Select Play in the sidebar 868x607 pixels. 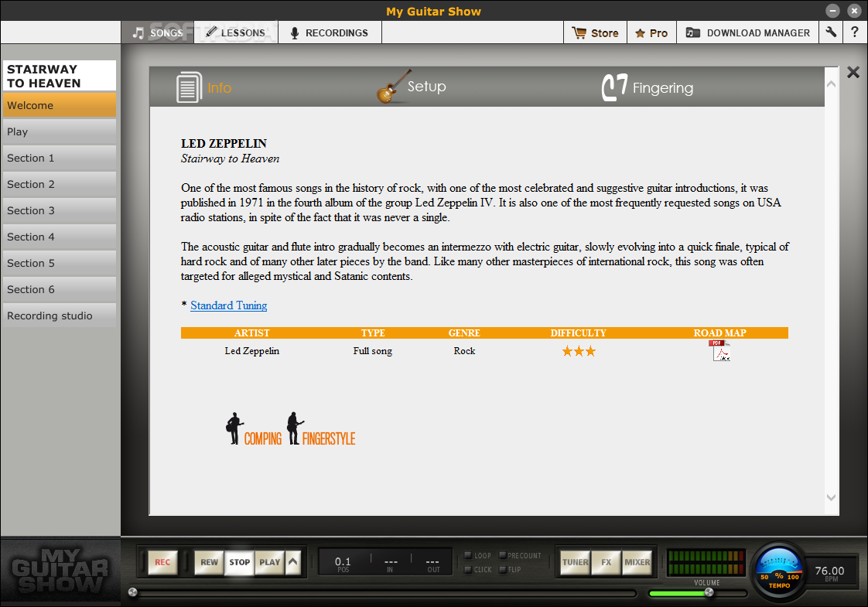(x=60, y=131)
